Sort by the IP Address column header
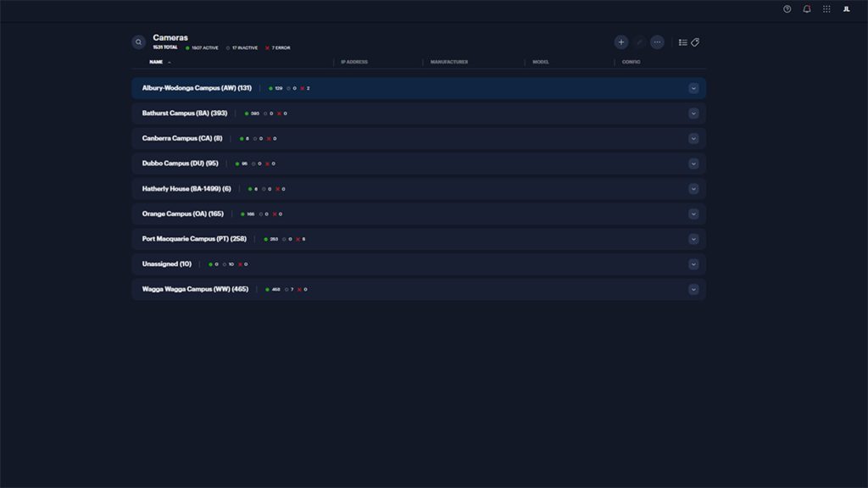The height and width of the screenshot is (488, 868). click(354, 62)
